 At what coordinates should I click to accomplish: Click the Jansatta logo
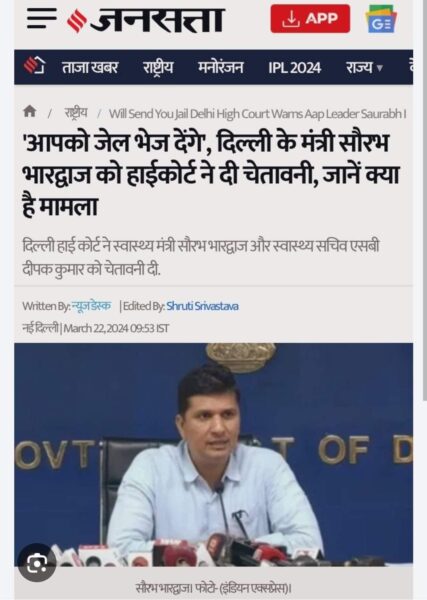coord(145,20)
